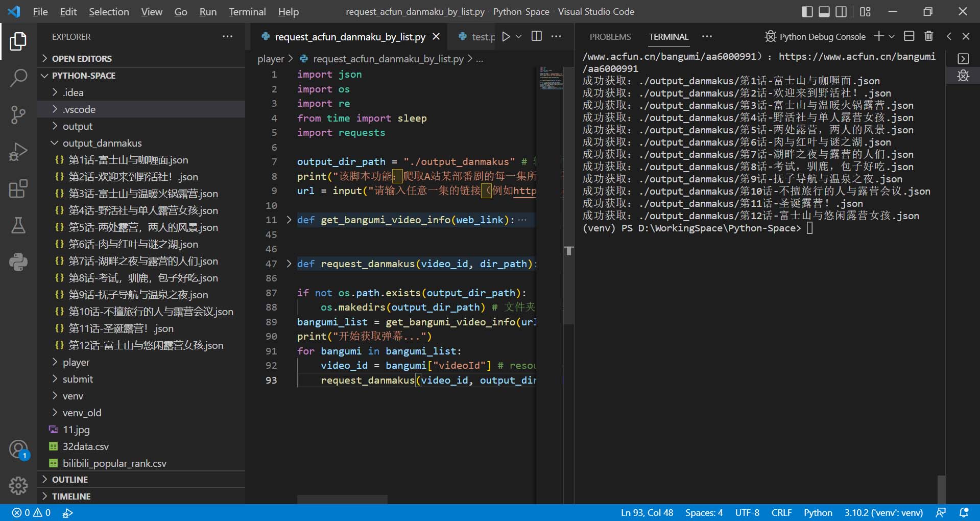Open launch profile dropdown next to plus
This screenshot has width=980, height=521.
[892, 37]
